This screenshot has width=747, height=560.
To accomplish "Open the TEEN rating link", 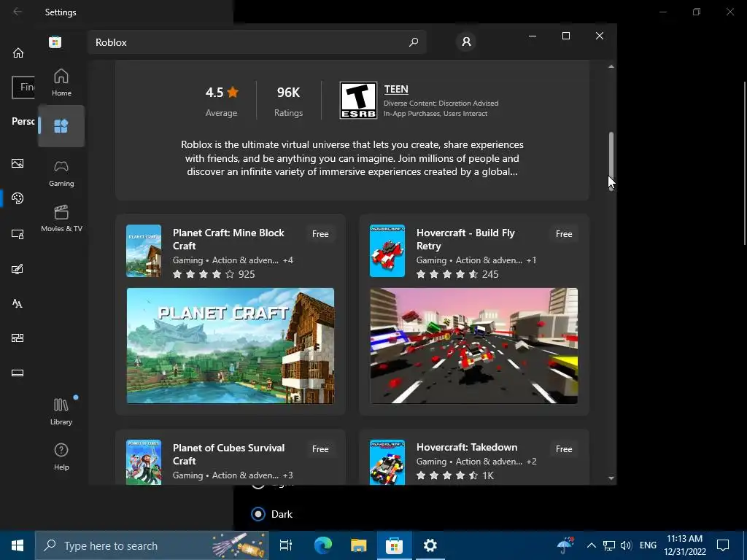I will coord(396,89).
